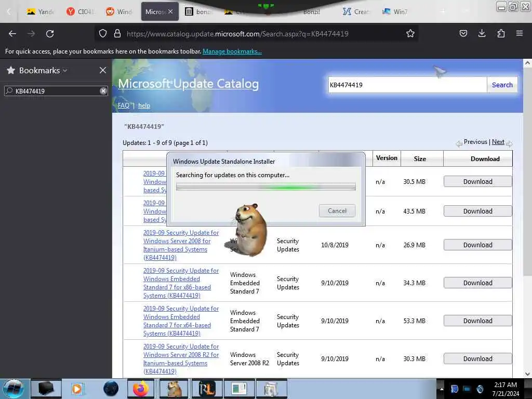Open the media player taskbar icon
The image size is (532, 399).
pos(77,389)
